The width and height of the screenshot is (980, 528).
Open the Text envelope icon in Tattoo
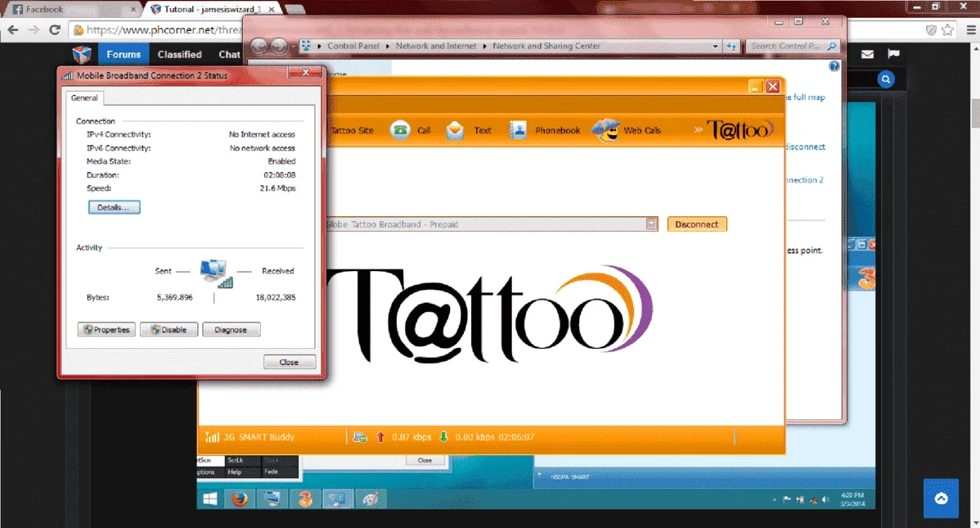(x=455, y=130)
